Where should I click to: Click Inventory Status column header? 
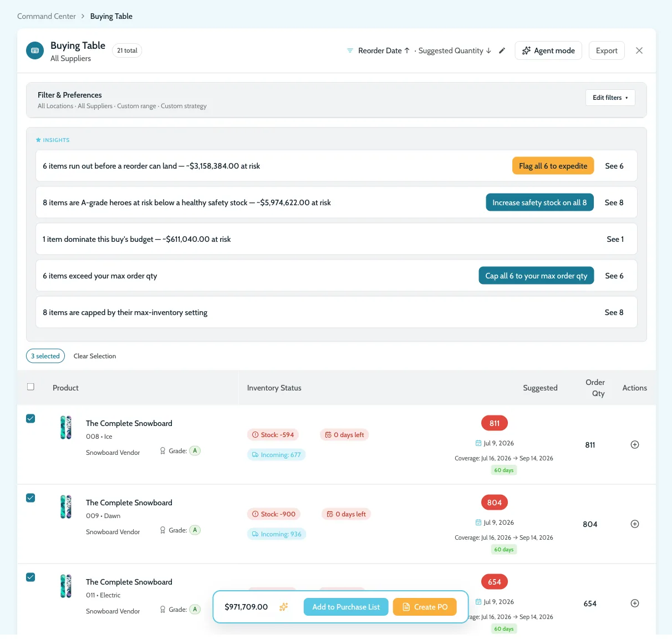274,388
